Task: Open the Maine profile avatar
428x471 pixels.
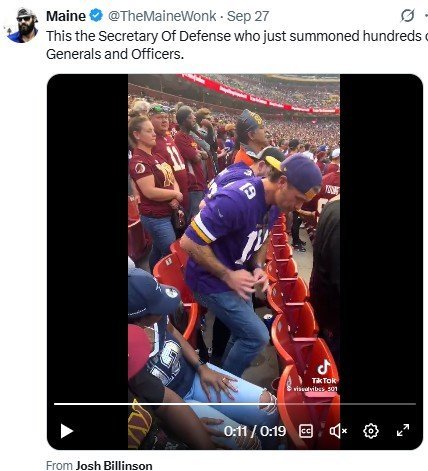Action: pos(23,25)
